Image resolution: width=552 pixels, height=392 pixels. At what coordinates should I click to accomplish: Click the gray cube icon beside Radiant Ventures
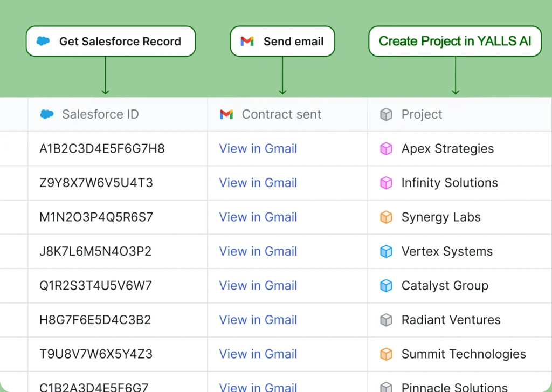pos(386,320)
